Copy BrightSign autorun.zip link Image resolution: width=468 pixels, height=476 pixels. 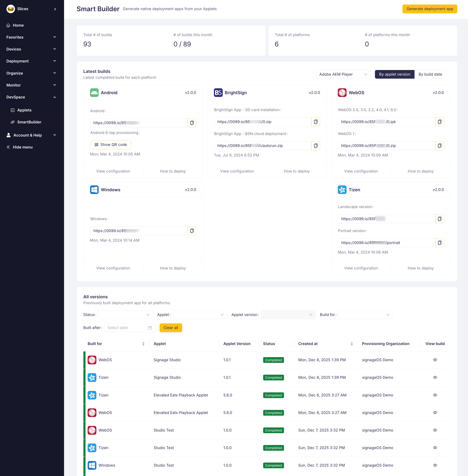click(x=316, y=146)
